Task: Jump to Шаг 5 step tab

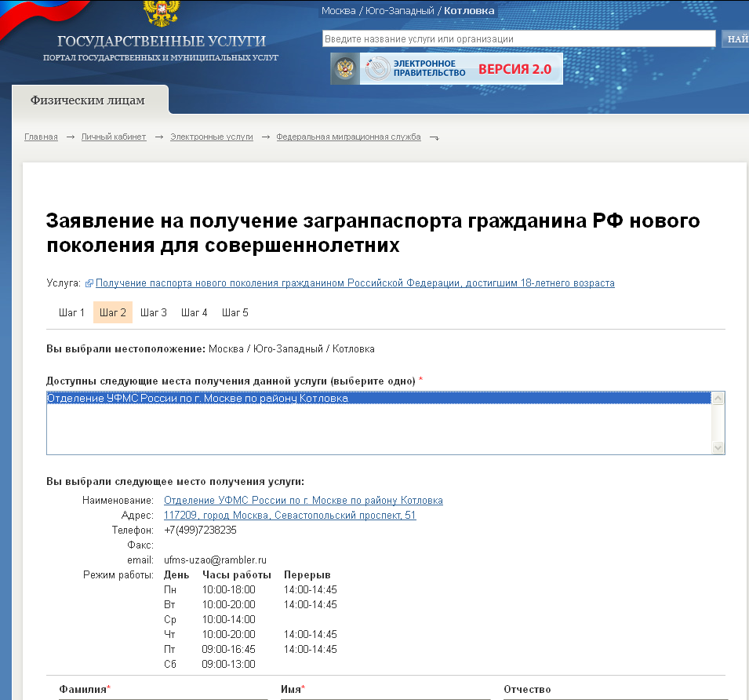Action: (235, 312)
